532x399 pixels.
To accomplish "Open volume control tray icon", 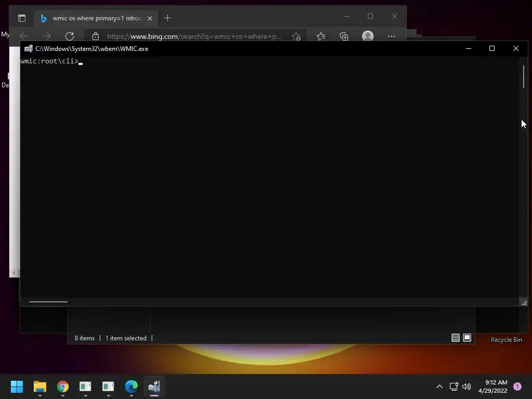I will (467, 387).
